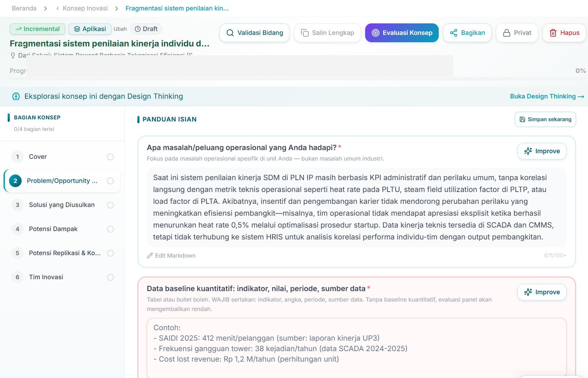Click chevron after Beranda breadcrumb
The width and height of the screenshot is (588, 378).
point(45,8)
